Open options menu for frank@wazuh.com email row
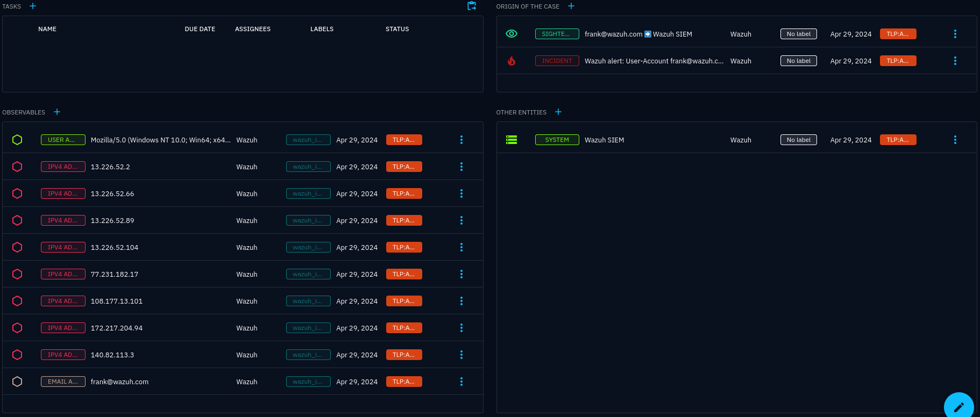Screen dimensions: 980x417 click(461, 382)
